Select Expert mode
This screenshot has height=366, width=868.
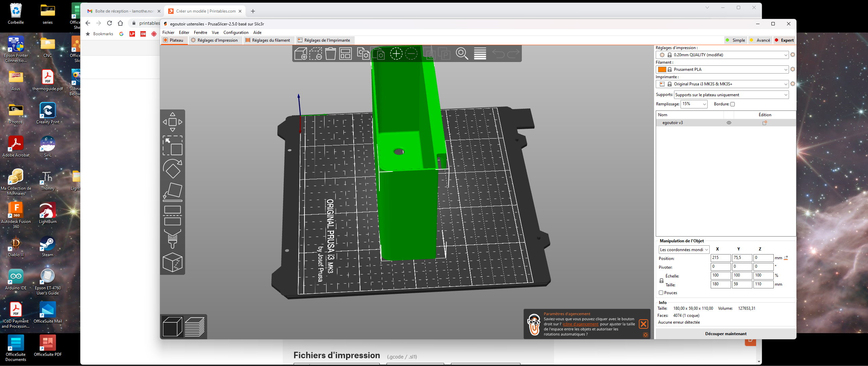point(784,40)
